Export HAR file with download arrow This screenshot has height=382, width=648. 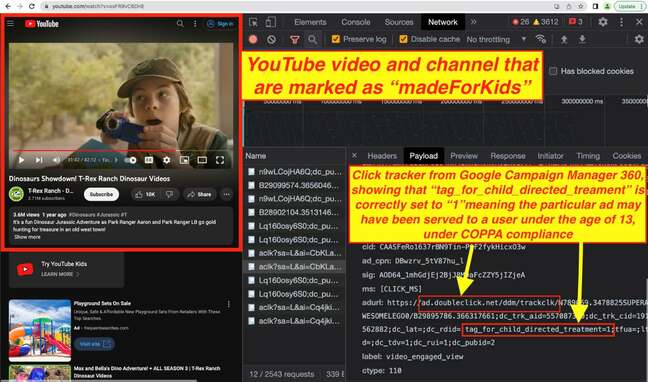(582, 39)
